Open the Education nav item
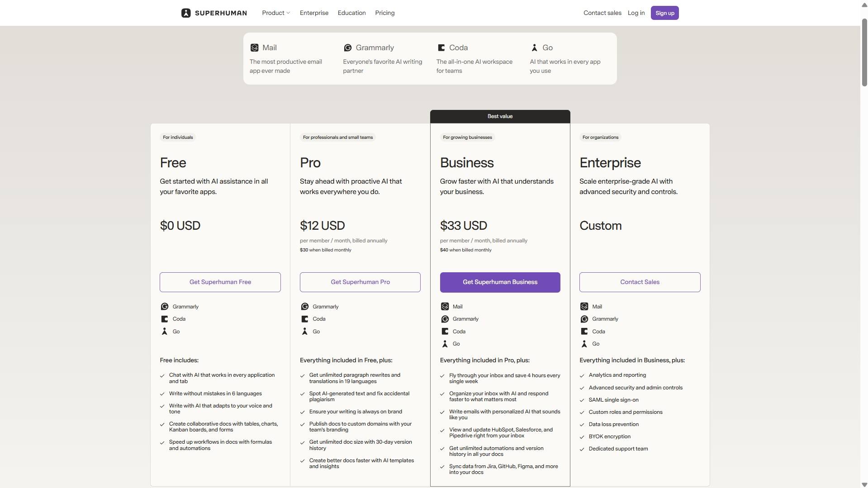The image size is (868, 488). pyautogui.click(x=351, y=13)
